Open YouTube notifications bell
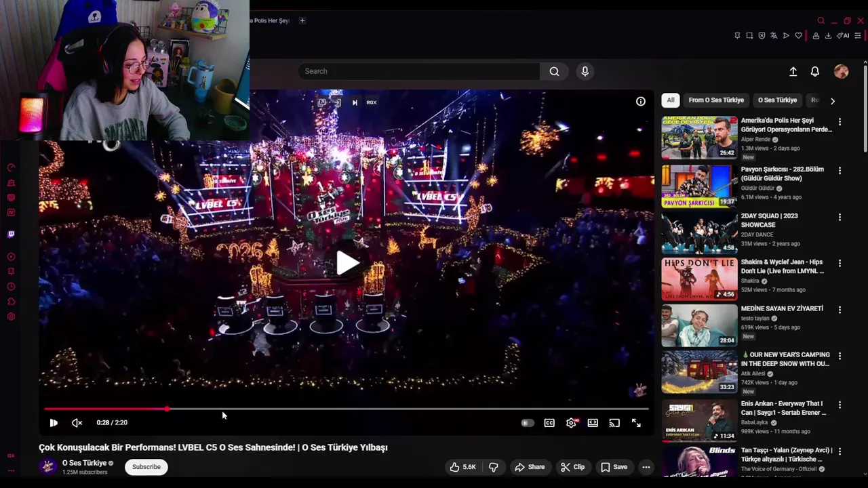Image resolution: width=868 pixels, height=488 pixels. pyautogui.click(x=815, y=71)
